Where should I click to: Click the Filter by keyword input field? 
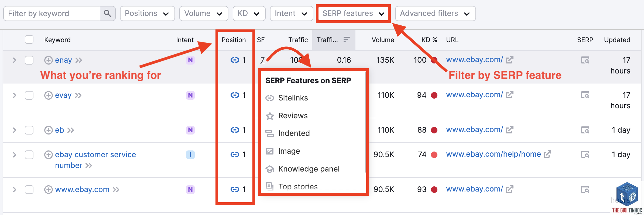[52, 14]
